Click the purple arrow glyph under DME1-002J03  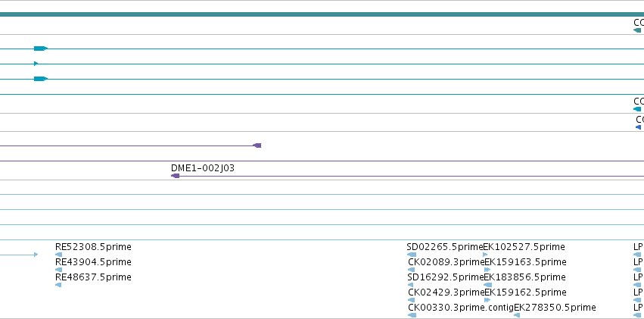[x=175, y=176]
